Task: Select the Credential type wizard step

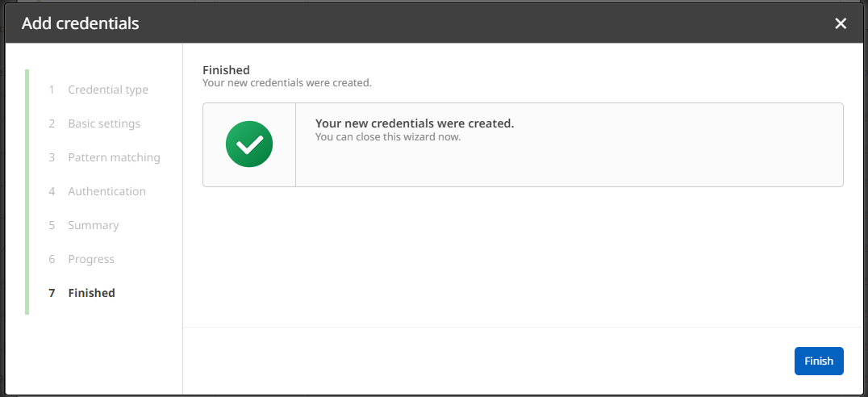Action: pos(108,90)
